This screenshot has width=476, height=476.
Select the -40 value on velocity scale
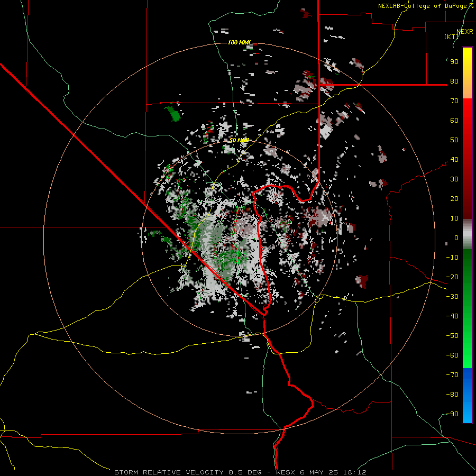(x=452, y=316)
